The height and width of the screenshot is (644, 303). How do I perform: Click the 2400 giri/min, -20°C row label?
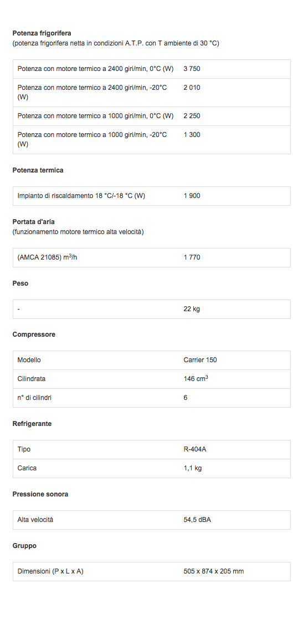click(93, 93)
